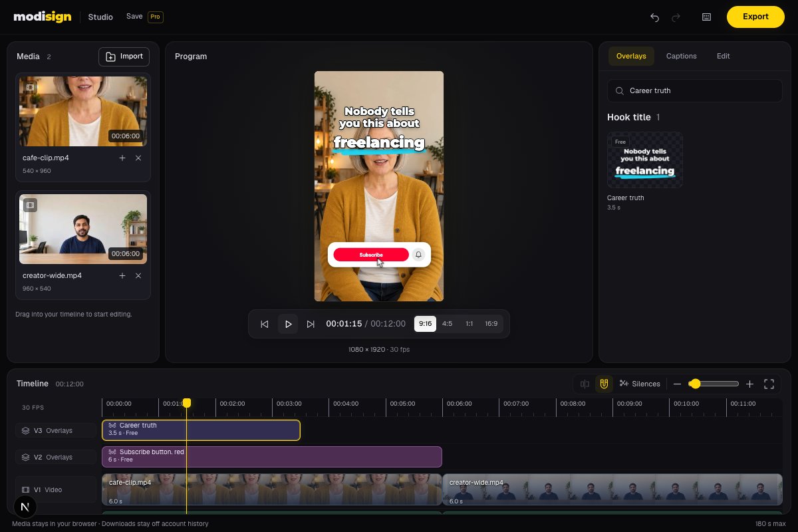Add cafe-clip.mp4 to timeline with plus icon
The height and width of the screenshot is (532, 798).
tap(122, 158)
